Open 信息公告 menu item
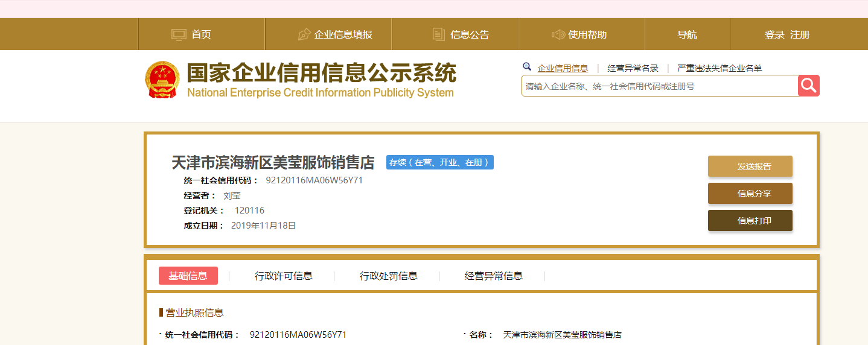The height and width of the screenshot is (345, 868). (470, 34)
